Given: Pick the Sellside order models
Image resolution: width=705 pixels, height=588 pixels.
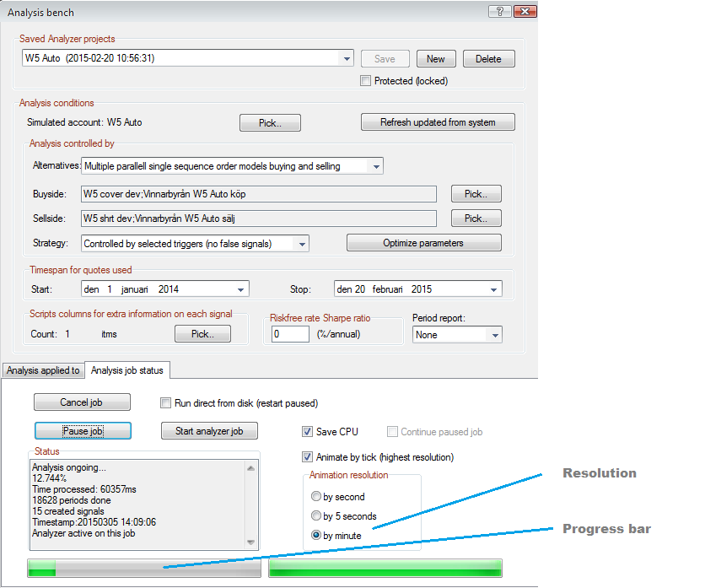Looking at the screenshot, I should point(476,218).
